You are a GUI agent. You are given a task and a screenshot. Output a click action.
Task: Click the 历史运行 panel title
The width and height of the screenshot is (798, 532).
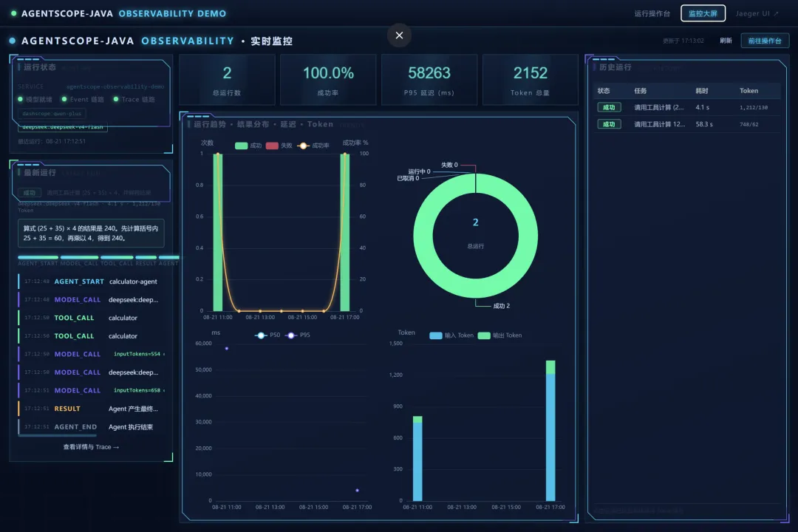tap(615, 67)
